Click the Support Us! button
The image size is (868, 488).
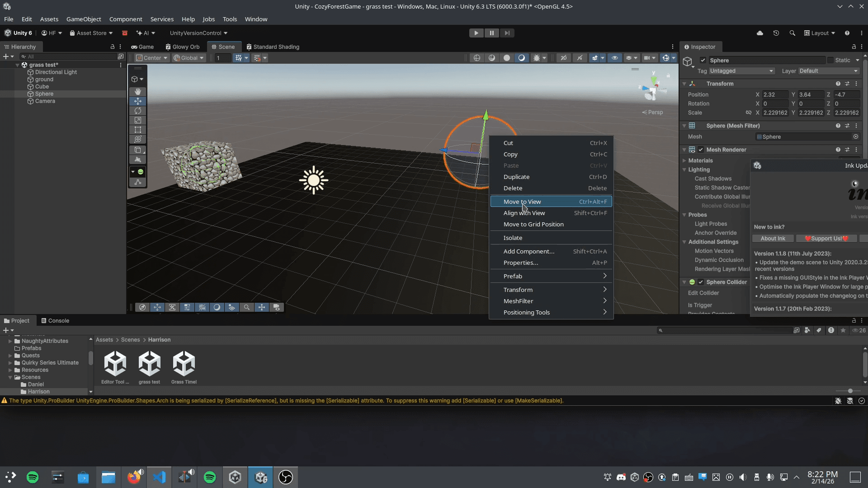pyautogui.click(x=826, y=239)
